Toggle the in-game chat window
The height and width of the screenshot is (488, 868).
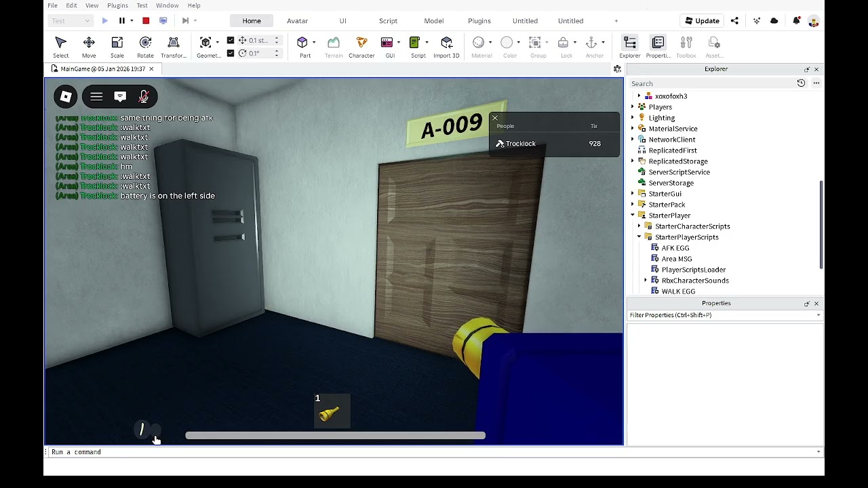click(x=120, y=97)
